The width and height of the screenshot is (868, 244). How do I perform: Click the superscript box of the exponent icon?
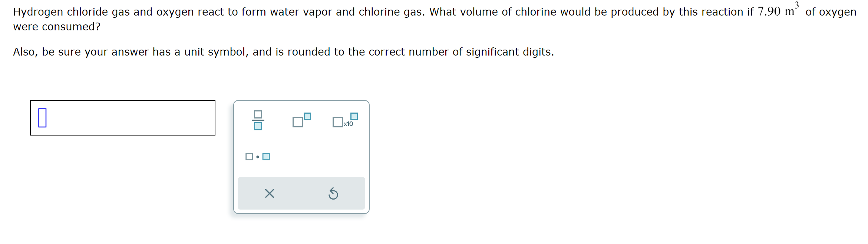point(307,116)
